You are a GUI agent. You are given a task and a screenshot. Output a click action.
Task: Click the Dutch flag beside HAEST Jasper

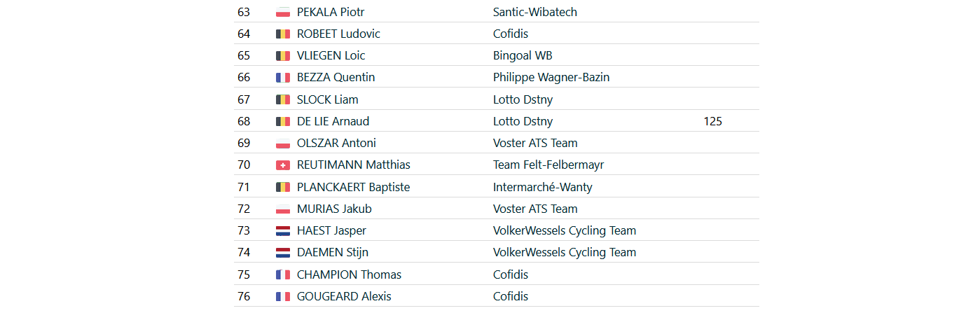[x=283, y=231]
